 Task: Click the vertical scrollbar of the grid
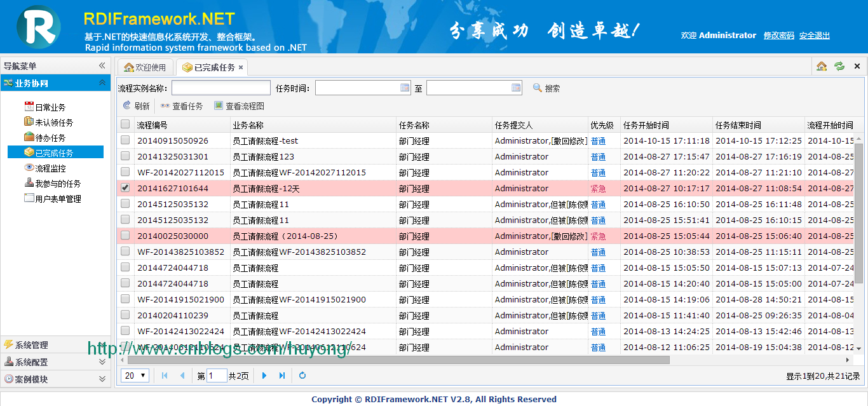point(858,213)
